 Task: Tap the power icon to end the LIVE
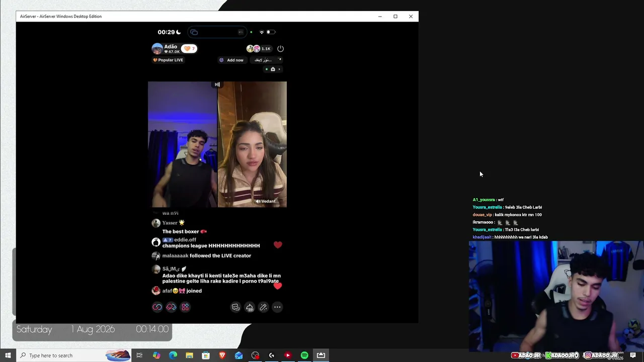click(x=280, y=49)
